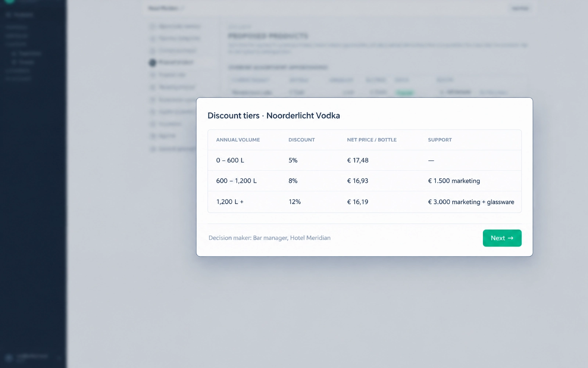The width and height of the screenshot is (588, 368).
Task: Click the € 16,93 net price
Action: [x=358, y=181]
